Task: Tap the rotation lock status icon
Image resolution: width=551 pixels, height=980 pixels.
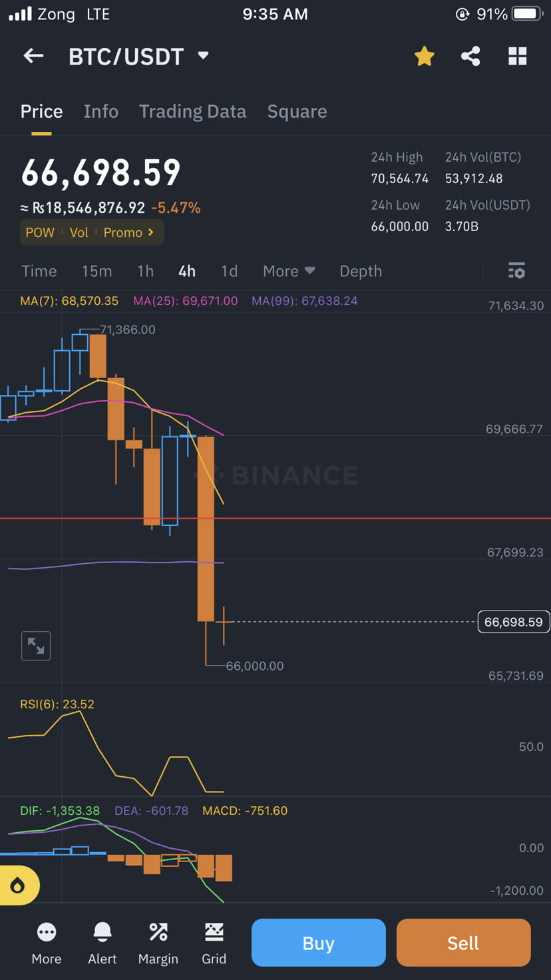Action: (462, 14)
